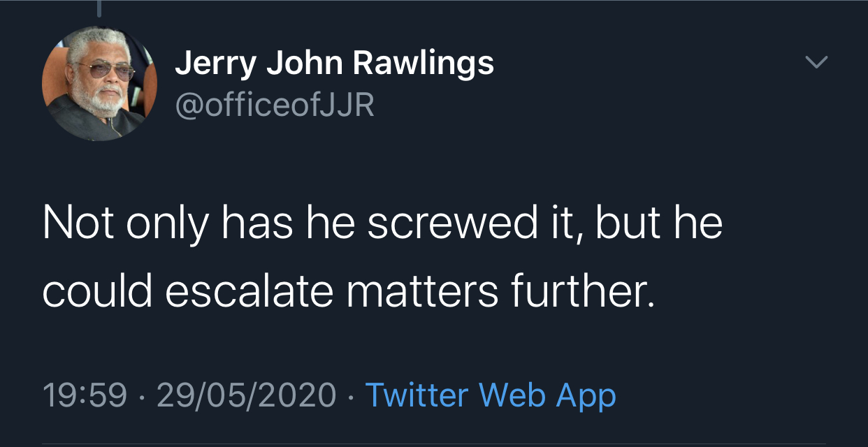Click the word "Rawlings" in the display name

tap(424, 64)
